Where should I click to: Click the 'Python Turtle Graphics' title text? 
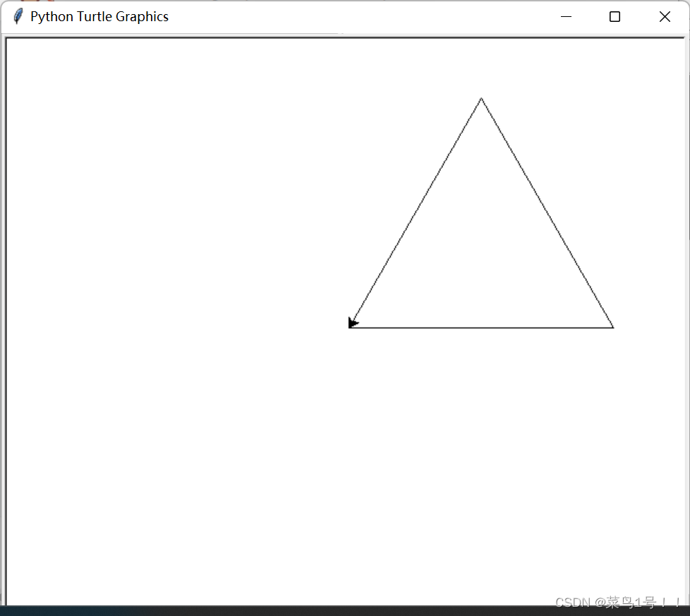(x=99, y=17)
